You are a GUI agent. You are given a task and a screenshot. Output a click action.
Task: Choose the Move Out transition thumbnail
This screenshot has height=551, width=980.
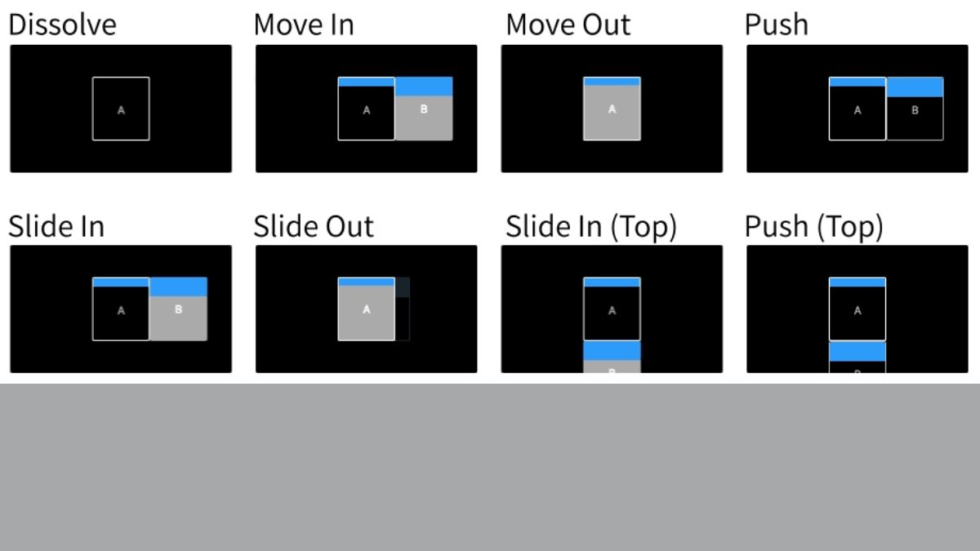click(612, 109)
